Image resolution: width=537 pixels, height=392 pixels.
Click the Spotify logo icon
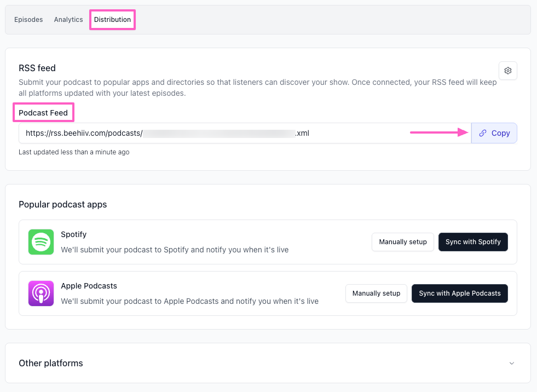41,242
